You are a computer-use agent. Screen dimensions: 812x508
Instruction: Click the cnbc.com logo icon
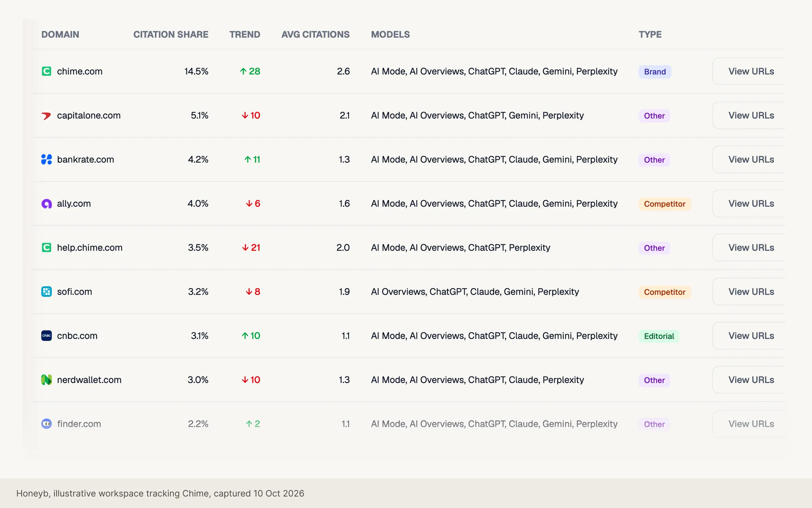tap(46, 336)
